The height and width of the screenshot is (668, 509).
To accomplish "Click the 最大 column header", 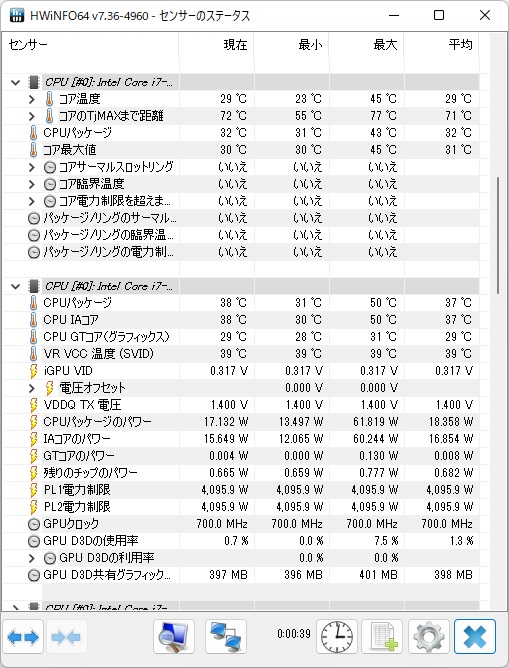I will point(367,45).
